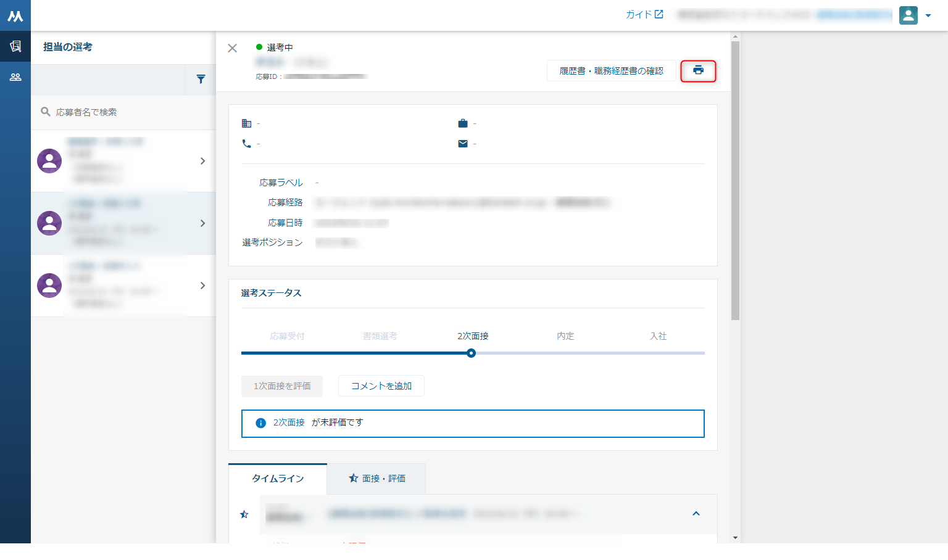Click the 応募経路 field label
The width and height of the screenshot is (948, 560).
pyautogui.click(x=285, y=202)
